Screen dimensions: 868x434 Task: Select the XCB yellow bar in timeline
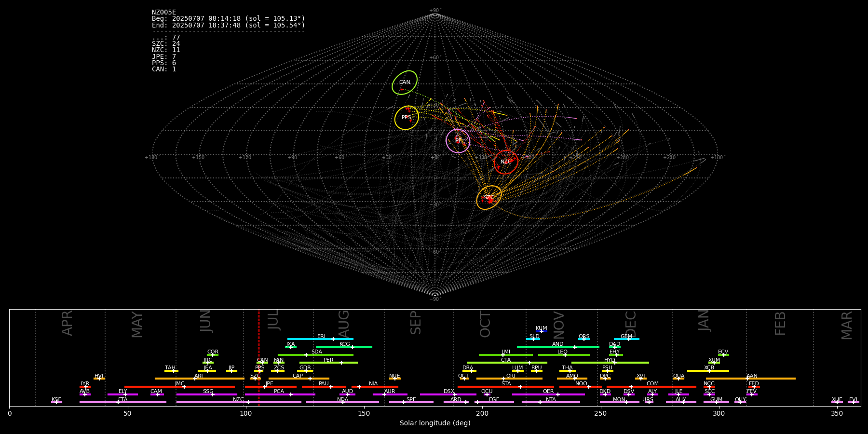coord(708,370)
